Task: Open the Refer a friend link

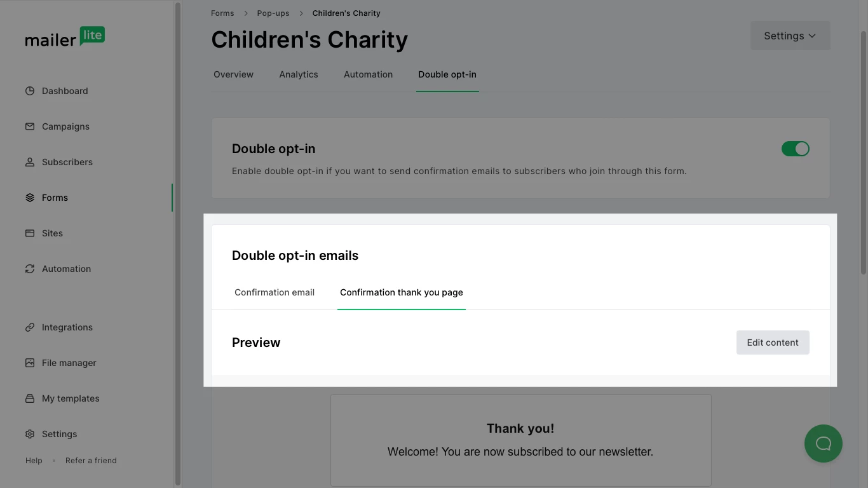Action: point(91,461)
